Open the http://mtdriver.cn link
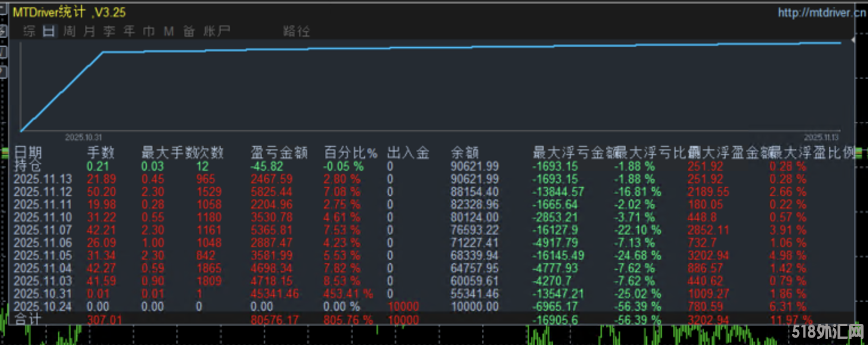This screenshot has width=868, height=345. pyautogui.click(x=821, y=13)
